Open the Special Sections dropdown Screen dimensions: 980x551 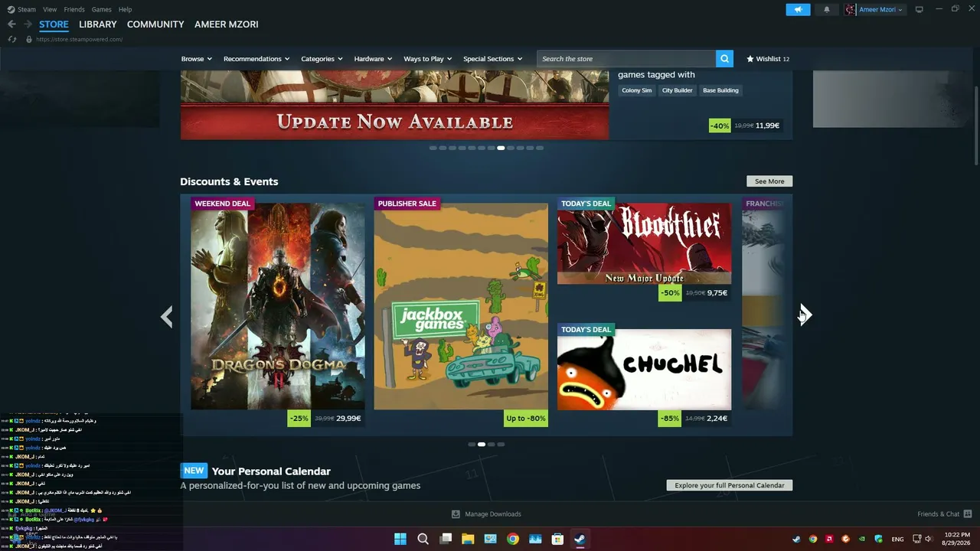pos(493,59)
